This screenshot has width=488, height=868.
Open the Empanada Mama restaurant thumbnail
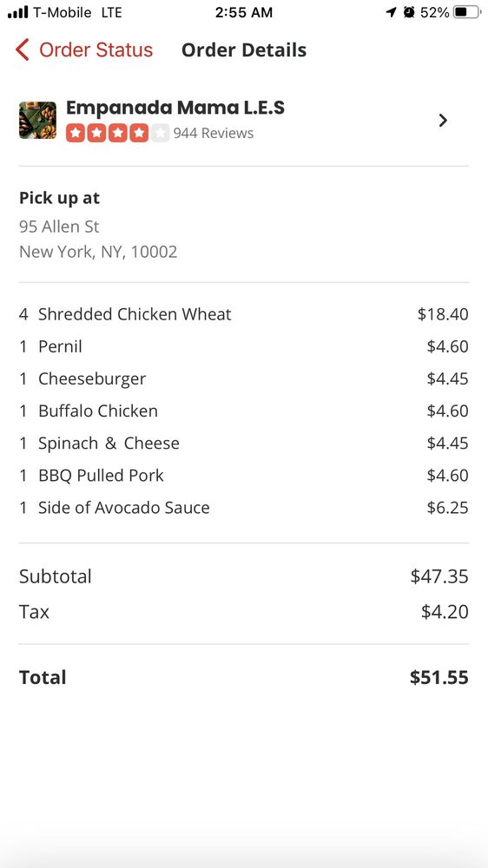pos(37,120)
